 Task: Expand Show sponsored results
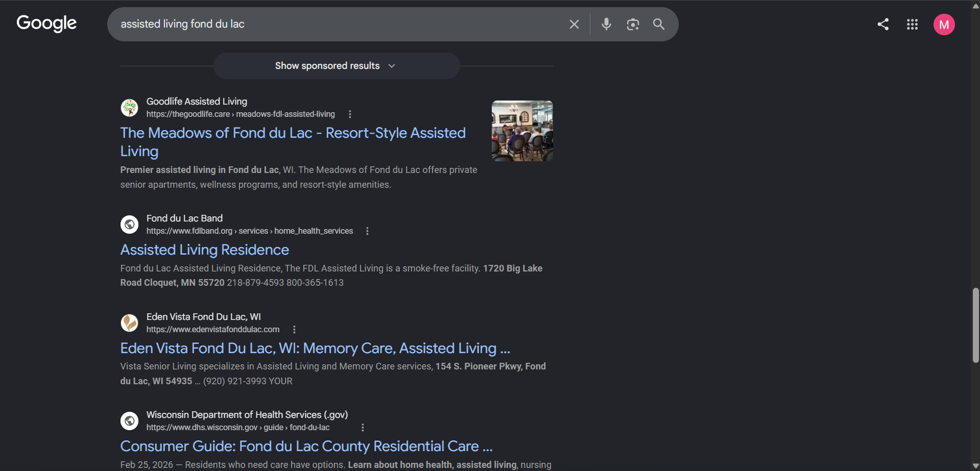pyautogui.click(x=336, y=66)
